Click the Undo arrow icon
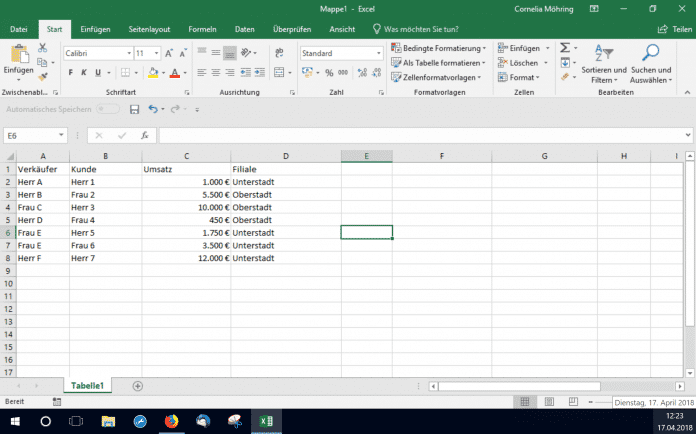 (x=152, y=109)
